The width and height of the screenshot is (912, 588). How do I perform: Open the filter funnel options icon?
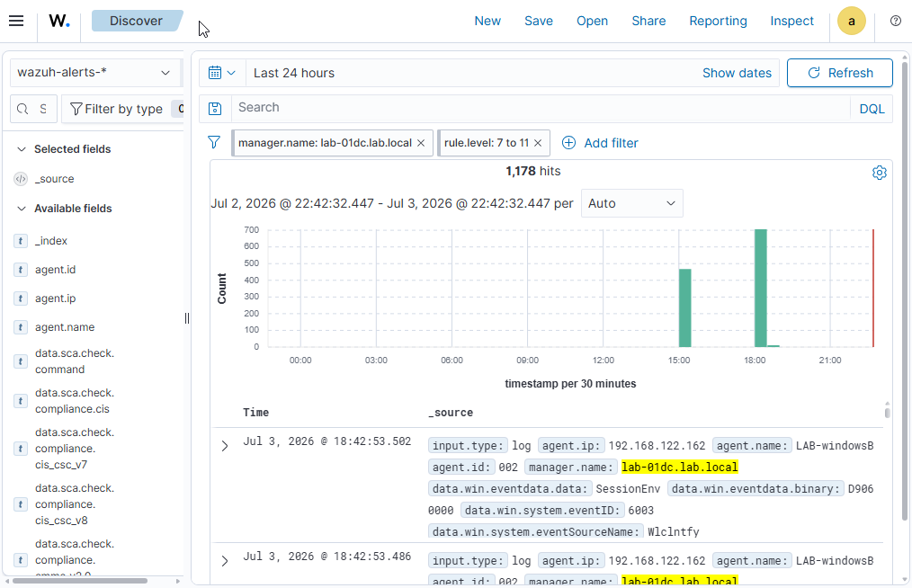coord(214,142)
